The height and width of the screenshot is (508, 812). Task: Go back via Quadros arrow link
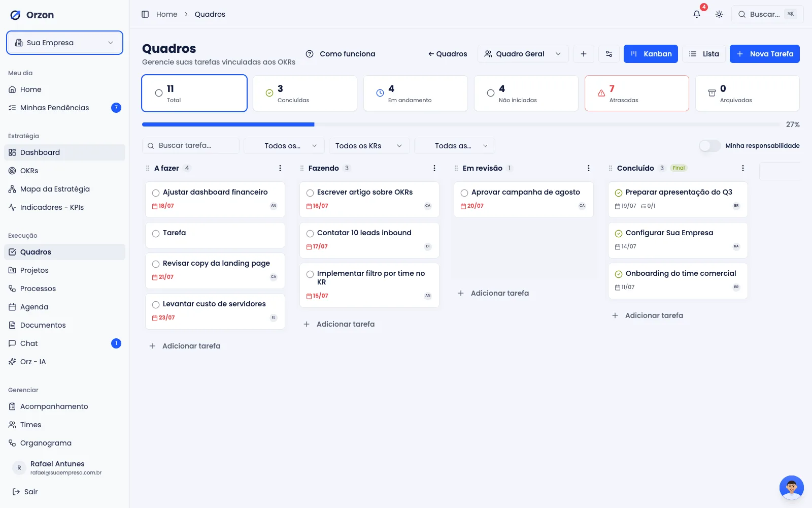click(x=448, y=54)
